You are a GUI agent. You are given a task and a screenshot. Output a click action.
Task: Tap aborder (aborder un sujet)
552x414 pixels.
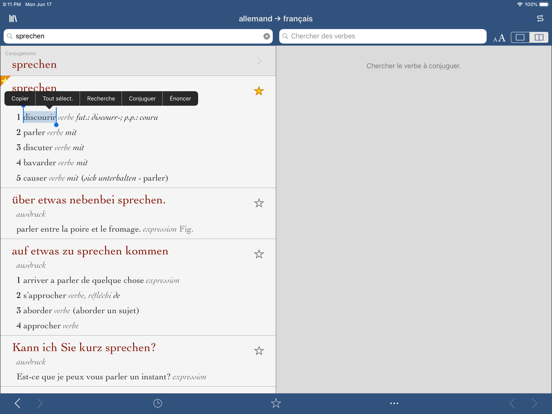tap(81, 310)
